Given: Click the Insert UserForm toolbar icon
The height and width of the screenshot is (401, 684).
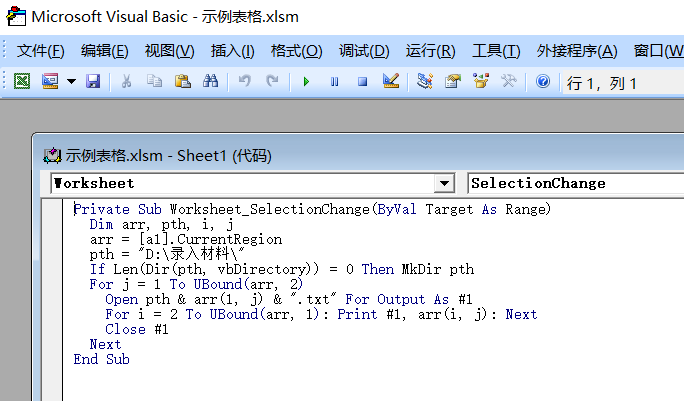Looking at the screenshot, I should (49, 82).
